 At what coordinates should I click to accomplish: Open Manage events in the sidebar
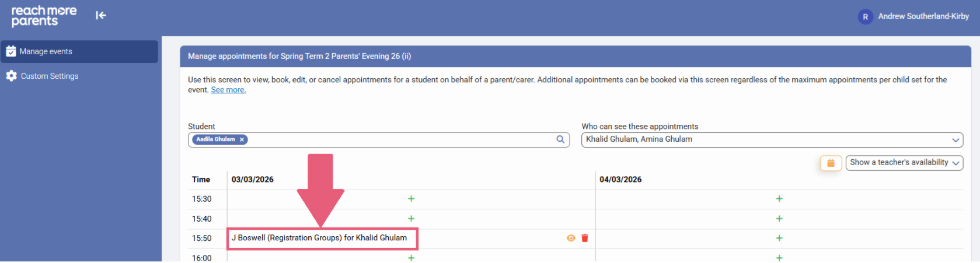pyautogui.click(x=79, y=52)
